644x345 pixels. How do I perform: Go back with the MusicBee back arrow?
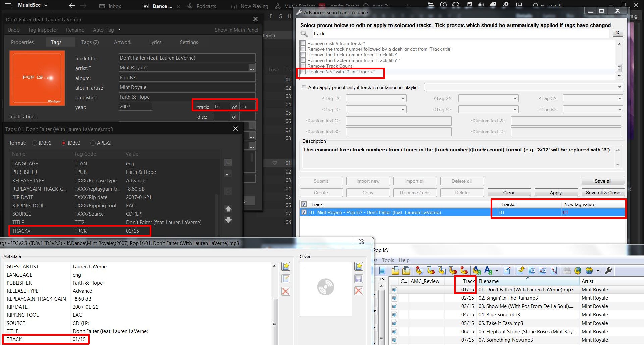click(x=72, y=5)
